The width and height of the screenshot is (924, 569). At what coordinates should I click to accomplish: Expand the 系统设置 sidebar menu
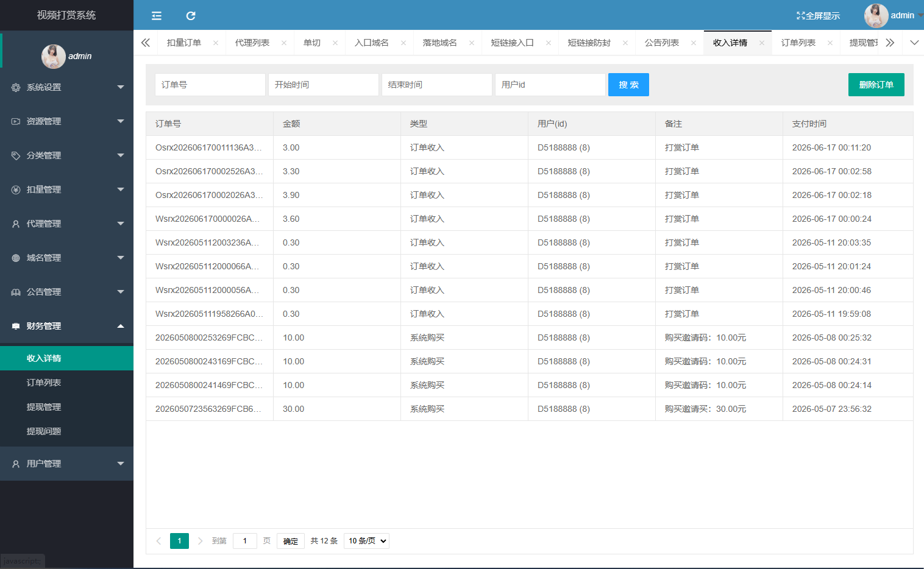(66, 87)
